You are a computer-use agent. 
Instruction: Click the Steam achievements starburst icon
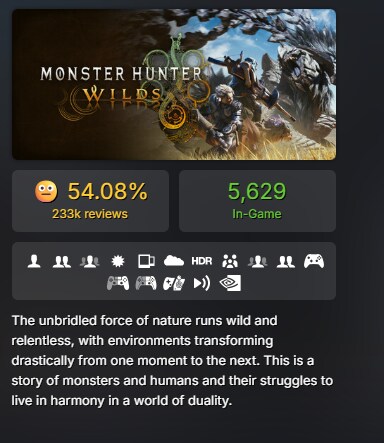coord(118,261)
